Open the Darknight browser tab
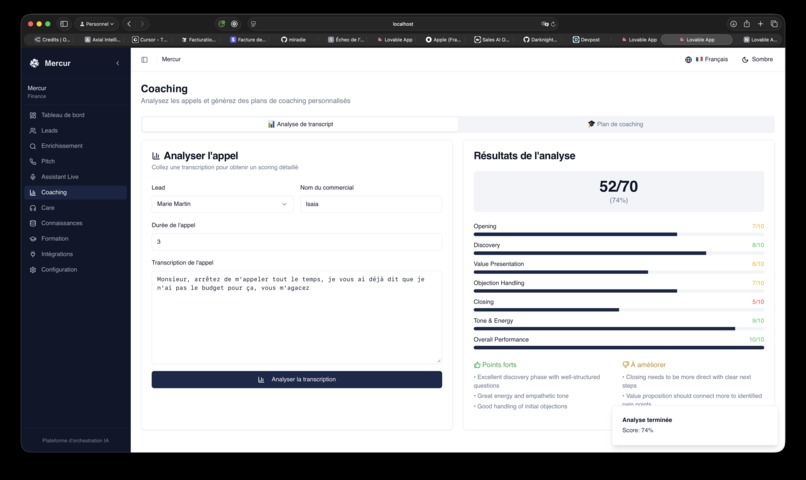Image resolution: width=806 pixels, height=480 pixels. (x=540, y=40)
